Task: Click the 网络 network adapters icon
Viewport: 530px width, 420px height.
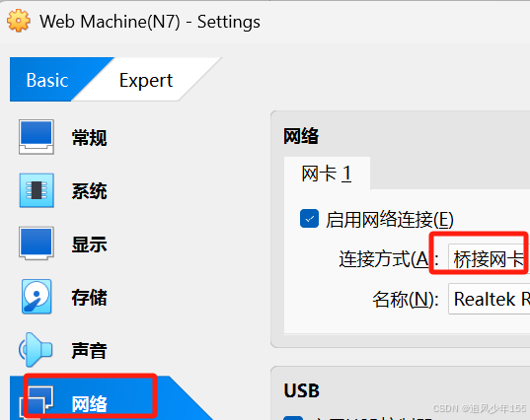Action: pos(37,402)
